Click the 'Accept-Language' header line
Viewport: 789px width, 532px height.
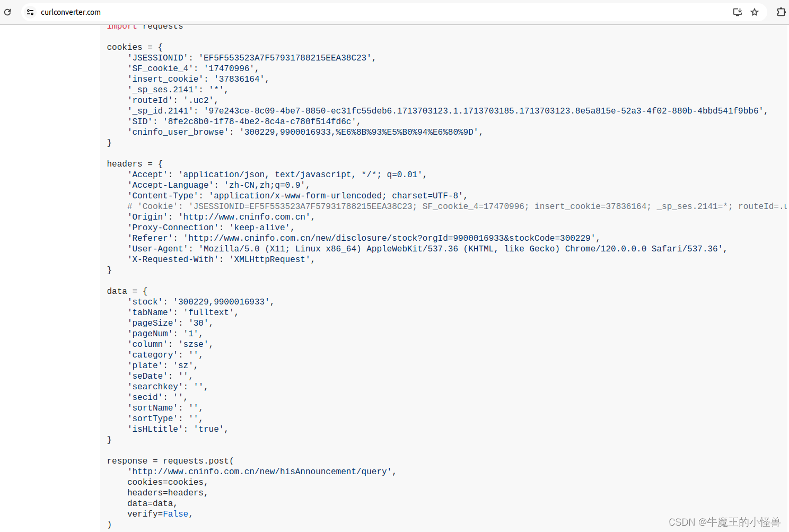218,185
